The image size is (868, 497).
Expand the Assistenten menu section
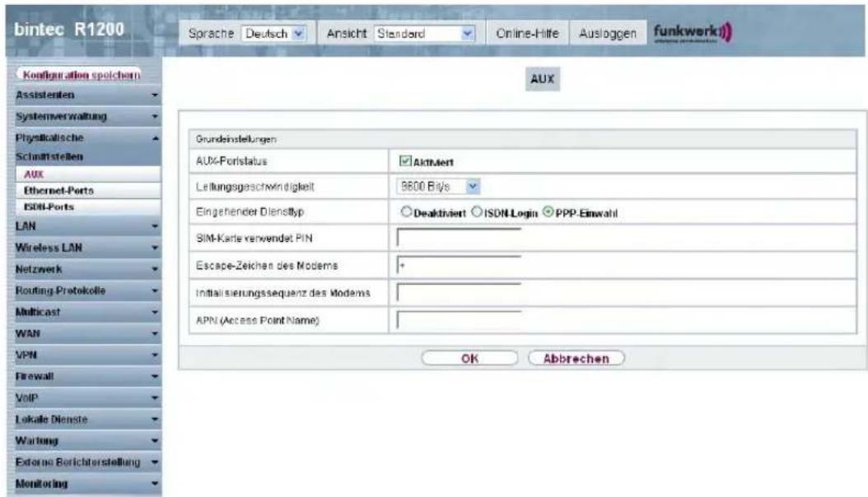tap(87, 95)
